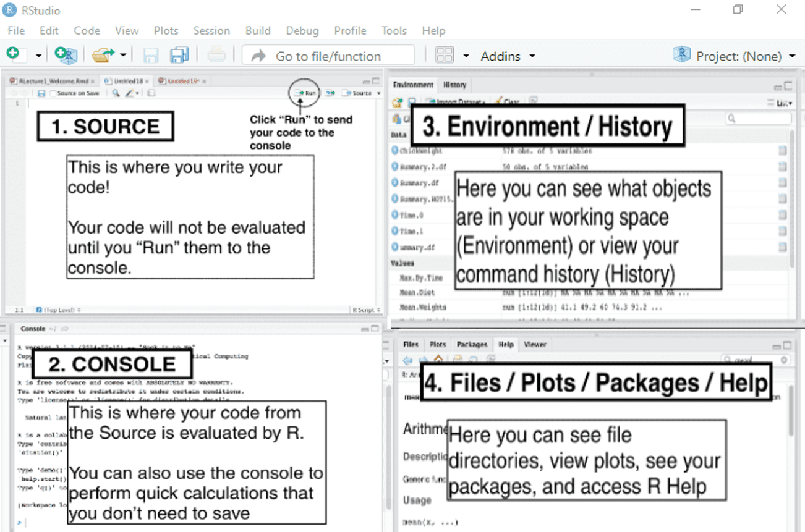This screenshot has width=805, height=532.
Task: Switch to the Viewer tab
Action: (x=534, y=344)
